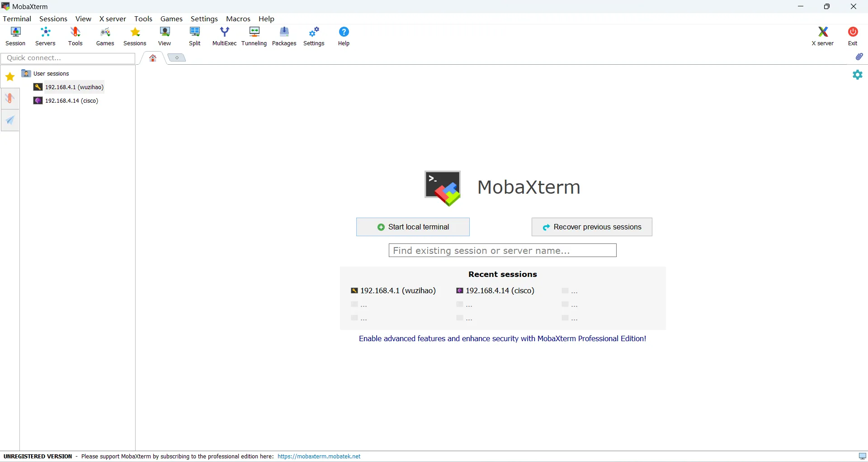Select 192.168.4.14 (cisco) in session tree
Image resolution: width=868 pixels, height=462 pixels.
tap(66, 100)
